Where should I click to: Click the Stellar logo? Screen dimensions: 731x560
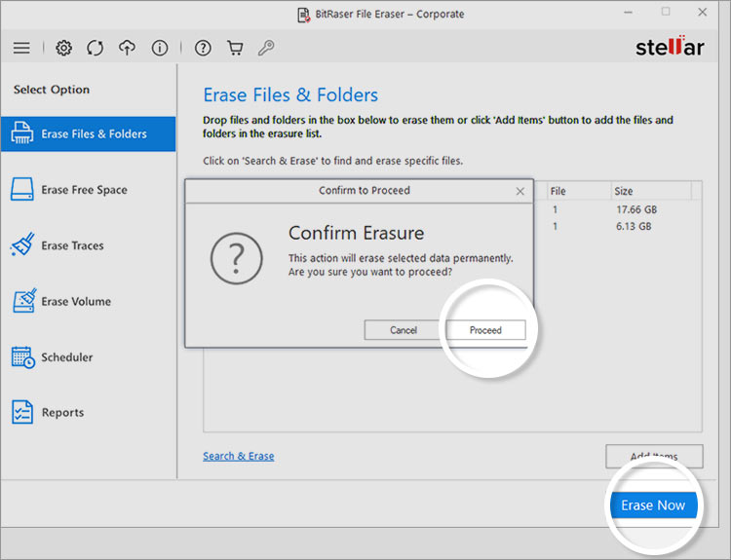670,47
